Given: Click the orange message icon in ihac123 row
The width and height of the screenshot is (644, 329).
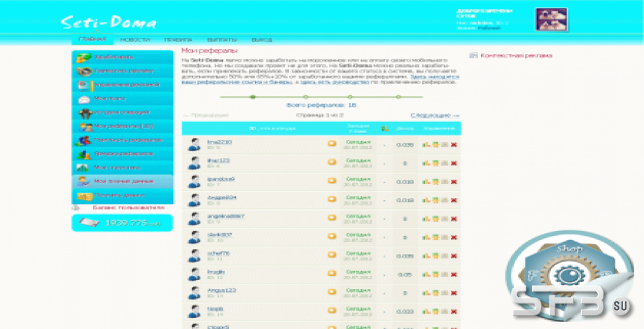Looking at the screenshot, I should 332,162.
